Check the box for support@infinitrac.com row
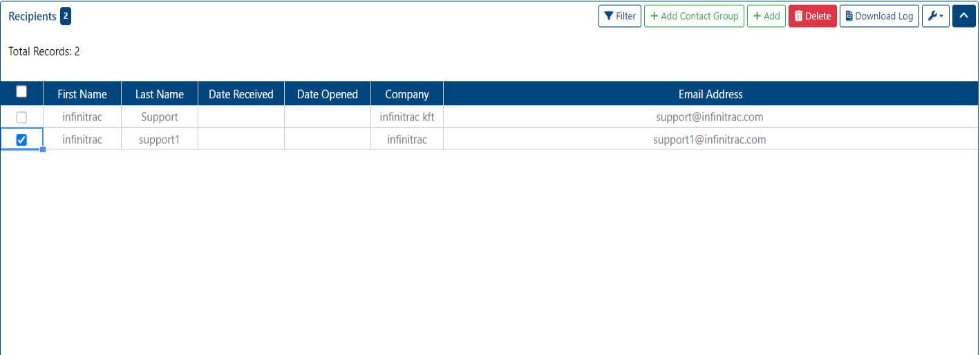The width and height of the screenshot is (980, 355). point(21,118)
